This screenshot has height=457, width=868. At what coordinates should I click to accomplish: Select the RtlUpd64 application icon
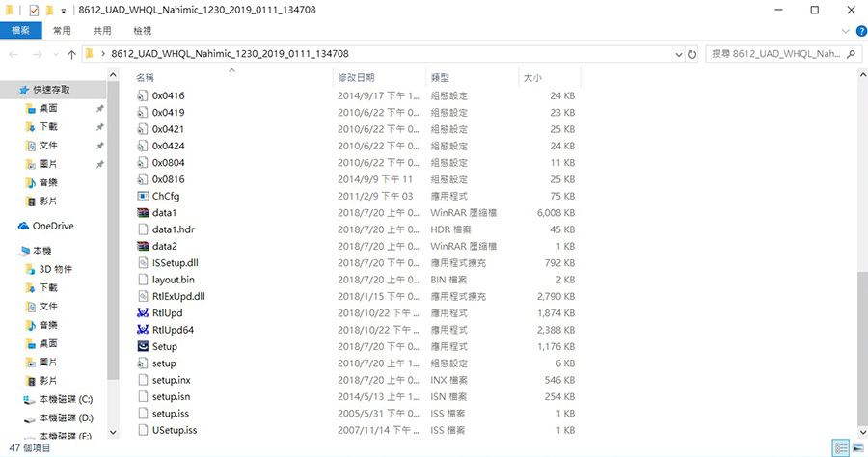(143, 330)
